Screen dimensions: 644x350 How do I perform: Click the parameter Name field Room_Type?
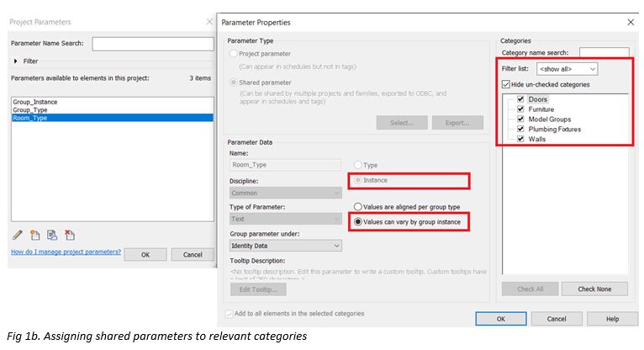click(x=285, y=165)
